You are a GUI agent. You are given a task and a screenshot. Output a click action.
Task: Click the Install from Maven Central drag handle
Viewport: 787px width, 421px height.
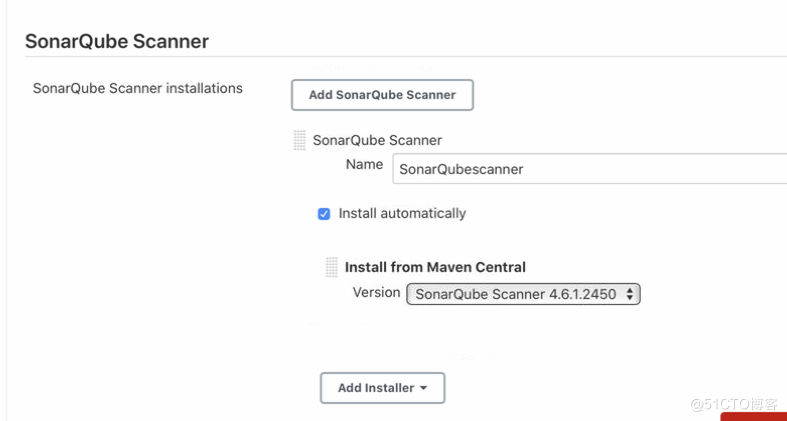[331, 268]
